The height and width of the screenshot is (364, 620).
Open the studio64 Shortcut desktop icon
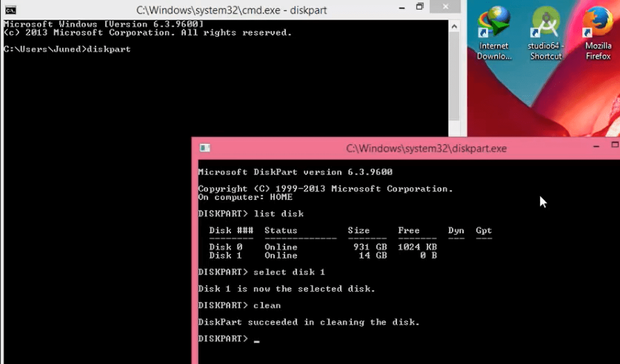point(546,34)
